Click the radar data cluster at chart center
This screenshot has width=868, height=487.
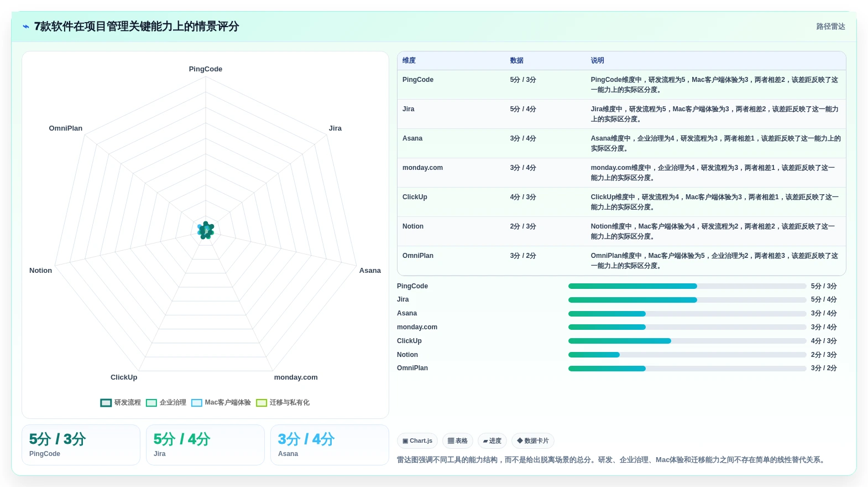click(x=206, y=230)
